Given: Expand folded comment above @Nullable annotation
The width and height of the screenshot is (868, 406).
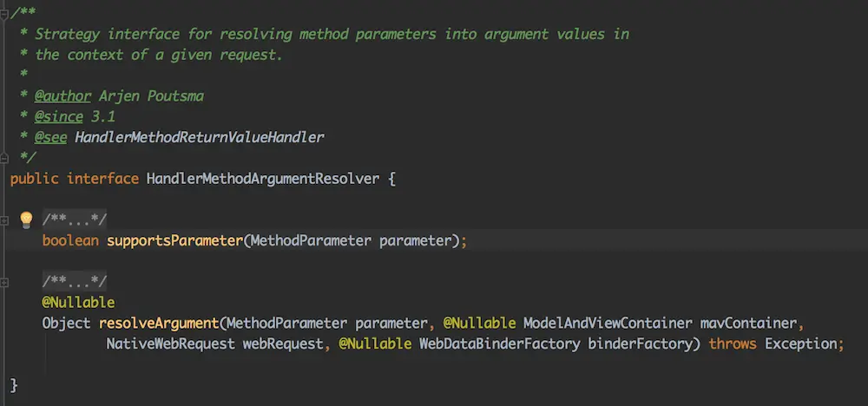Looking at the screenshot, I should click(x=4, y=283).
